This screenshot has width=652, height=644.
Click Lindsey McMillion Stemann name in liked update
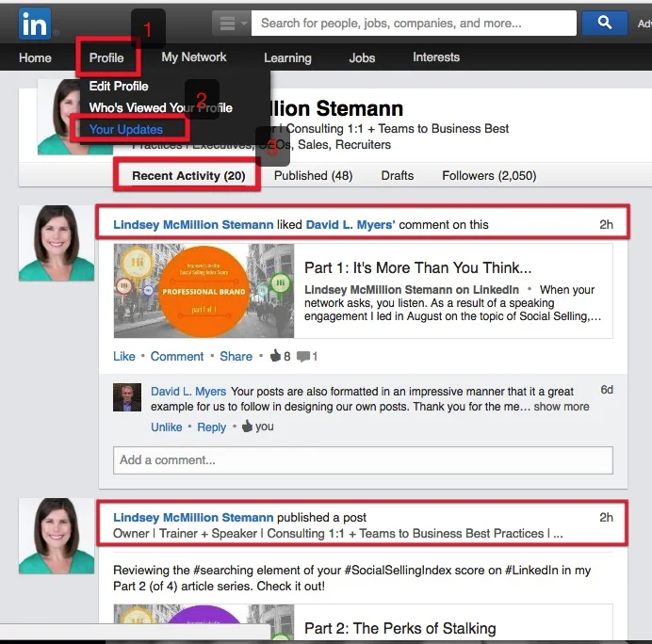193,225
